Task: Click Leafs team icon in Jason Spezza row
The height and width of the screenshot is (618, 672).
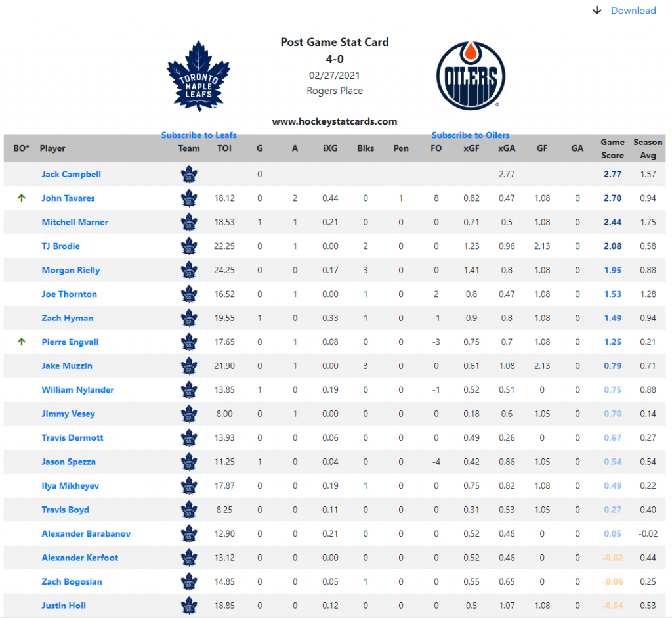Action: click(189, 462)
